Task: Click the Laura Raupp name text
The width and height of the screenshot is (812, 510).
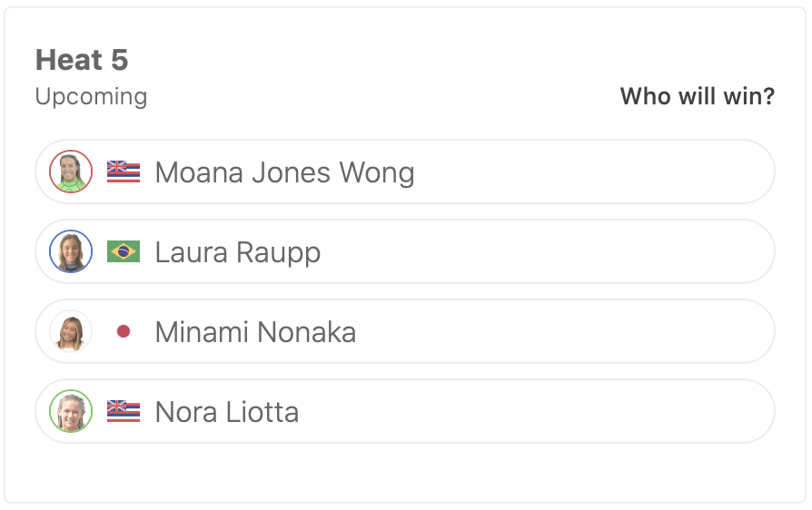Action: click(x=238, y=252)
